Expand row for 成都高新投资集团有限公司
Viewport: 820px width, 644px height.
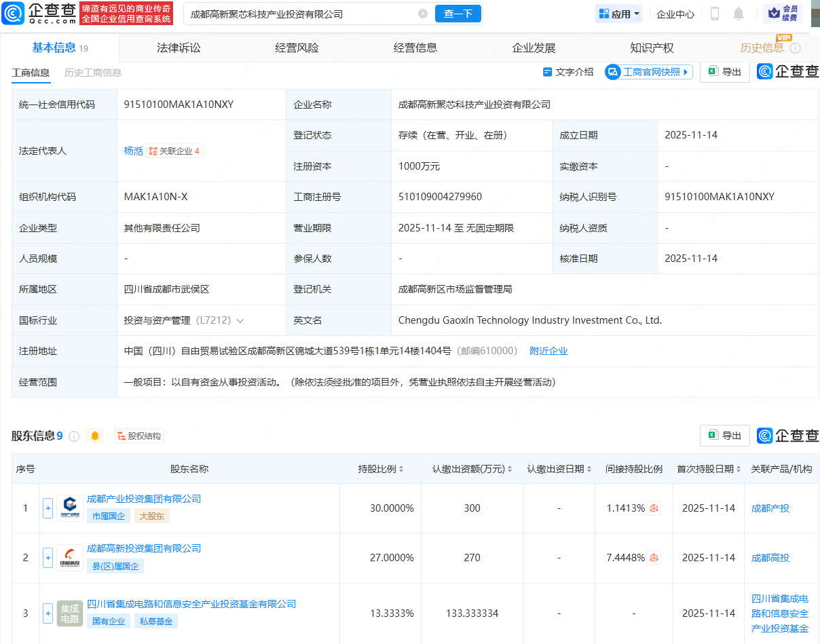click(x=48, y=558)
